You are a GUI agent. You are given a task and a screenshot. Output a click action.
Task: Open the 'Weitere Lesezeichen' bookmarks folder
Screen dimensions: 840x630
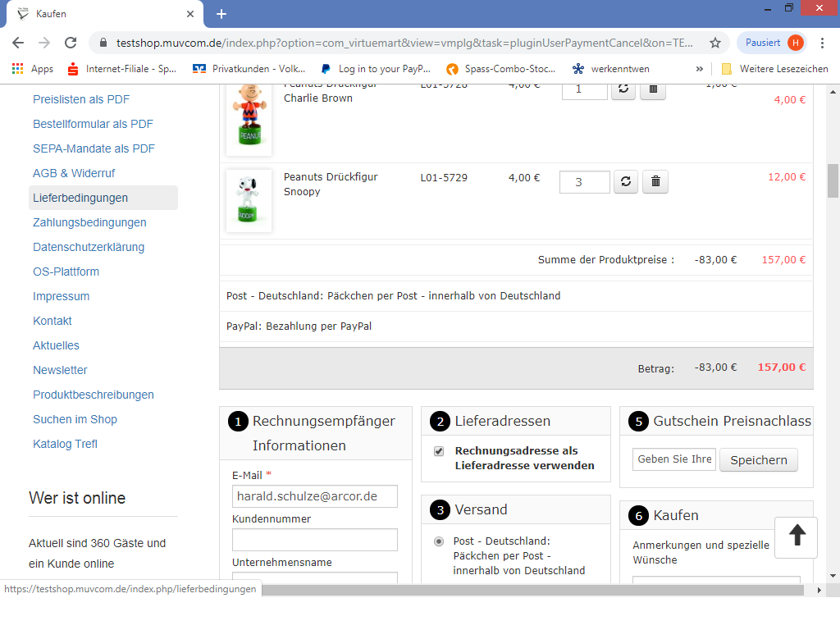[x=775, y=69]
